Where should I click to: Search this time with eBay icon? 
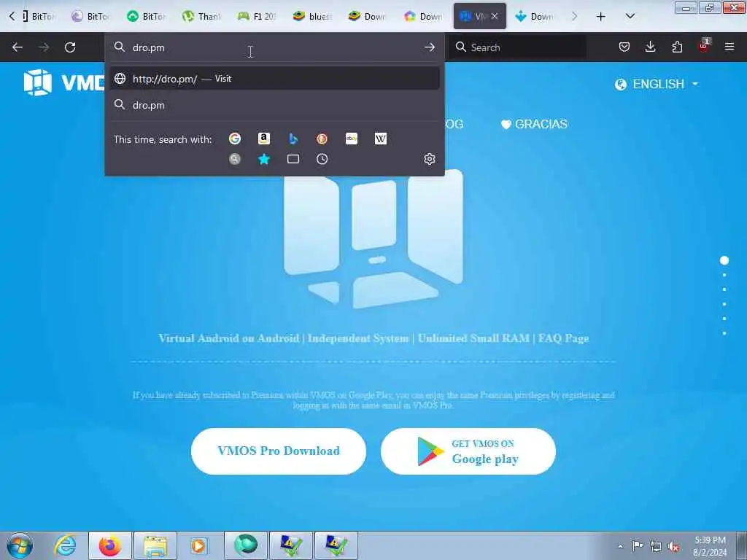coord(352,139)
